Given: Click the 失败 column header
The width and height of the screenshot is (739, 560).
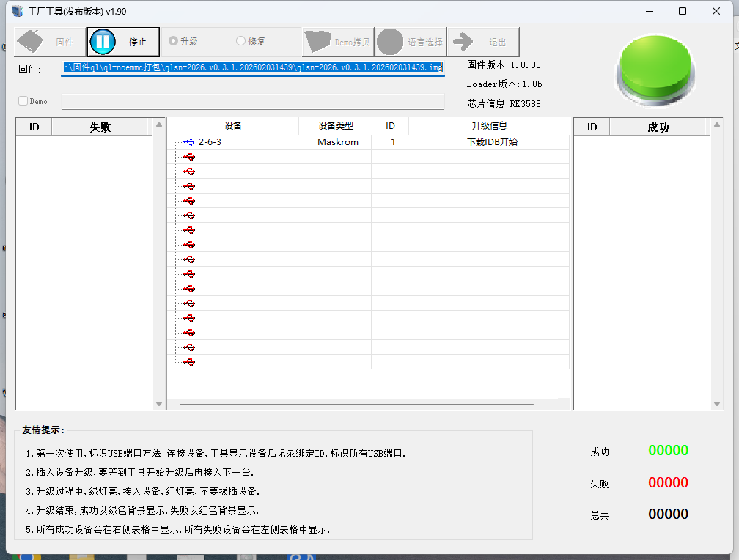Looking at the screenshot, I should pyautogui.click(x=100, y=127).
